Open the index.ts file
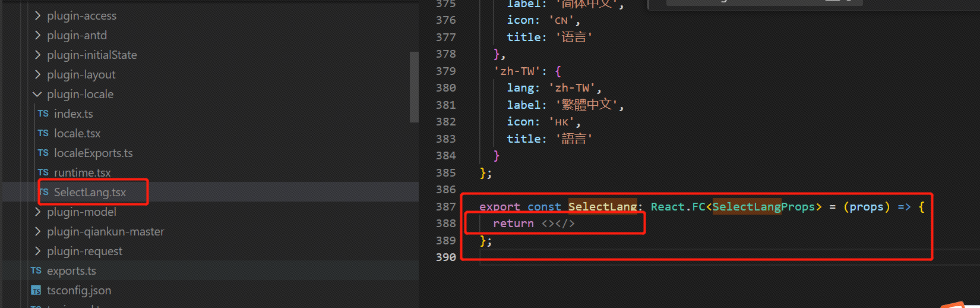Image resolution: width=980 pixels, height=308 pixels. 74,114
